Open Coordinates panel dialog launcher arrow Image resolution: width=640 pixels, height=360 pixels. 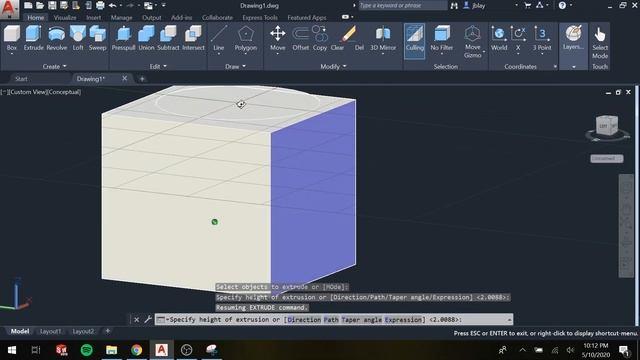coord(555,67)
